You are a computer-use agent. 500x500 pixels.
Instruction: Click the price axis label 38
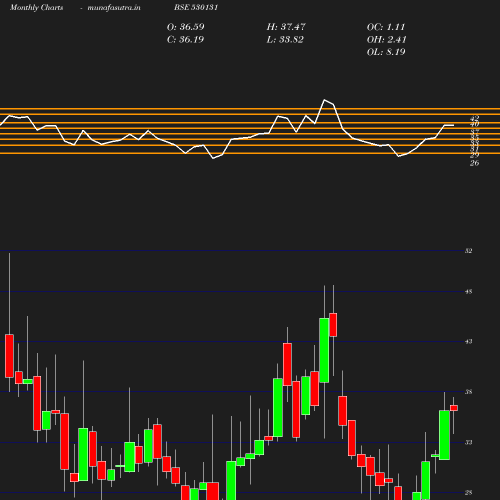pos(469,392)
